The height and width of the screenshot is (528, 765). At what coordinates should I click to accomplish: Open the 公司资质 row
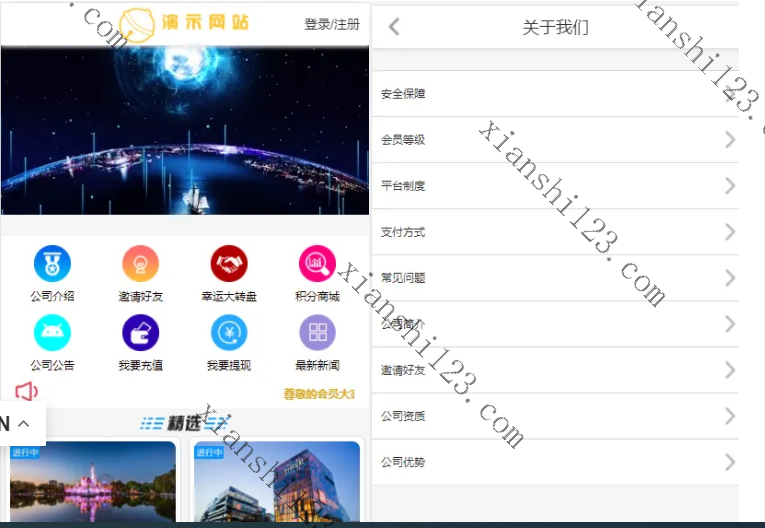click(x=555, y=416)
